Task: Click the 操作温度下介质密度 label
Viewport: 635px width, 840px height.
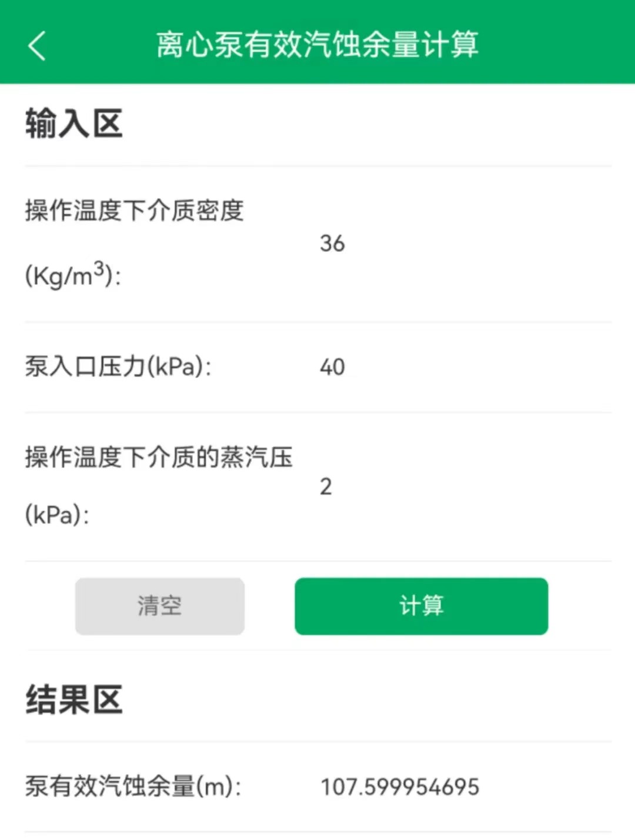Action: (x=135, y=211)
